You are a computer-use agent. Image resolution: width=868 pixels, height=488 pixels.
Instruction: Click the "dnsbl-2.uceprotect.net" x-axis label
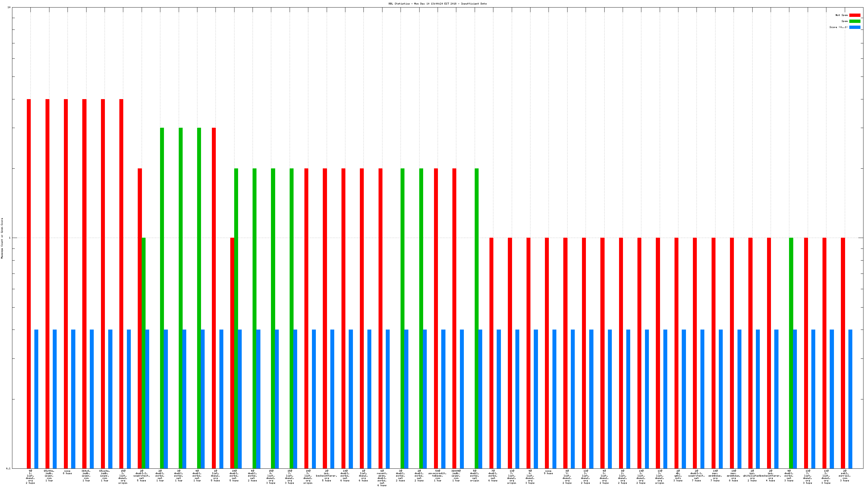click(x=142, y=476)
